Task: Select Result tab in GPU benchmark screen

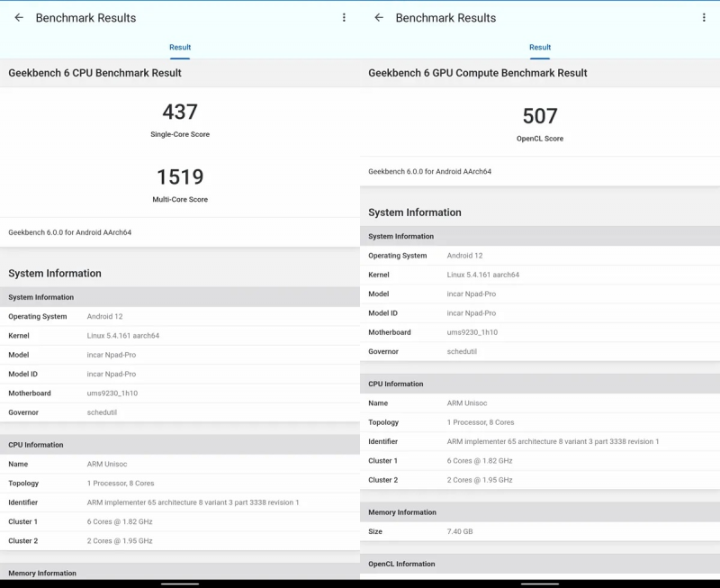Action: (x=540, y=48)
